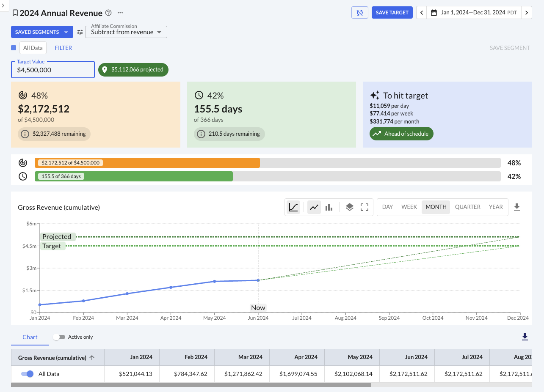
Task: Switch to bar chart view icon
Action: coord(329,207)
